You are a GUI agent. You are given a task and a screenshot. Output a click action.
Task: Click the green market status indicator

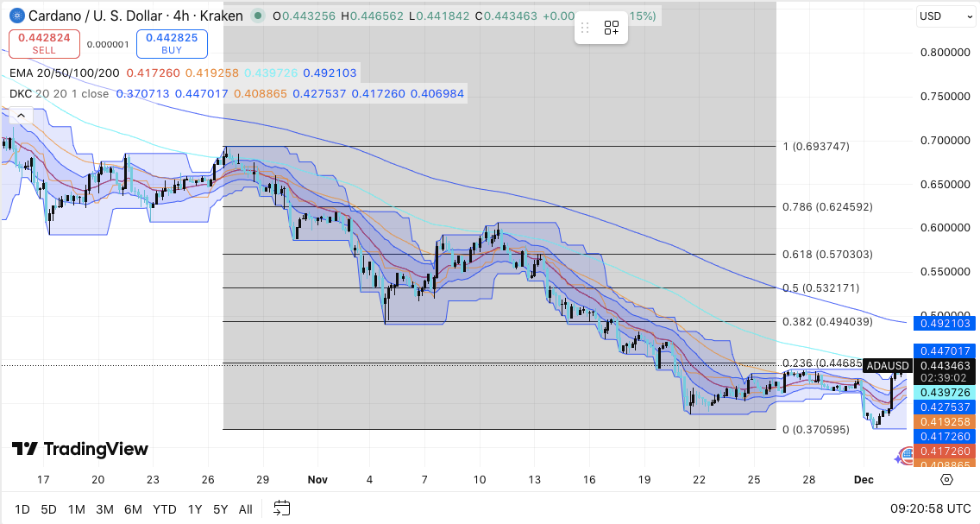[x=258, y=16]
